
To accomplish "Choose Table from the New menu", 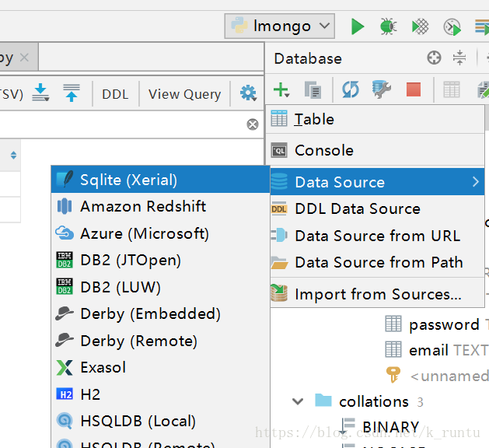I will [375, 119].
